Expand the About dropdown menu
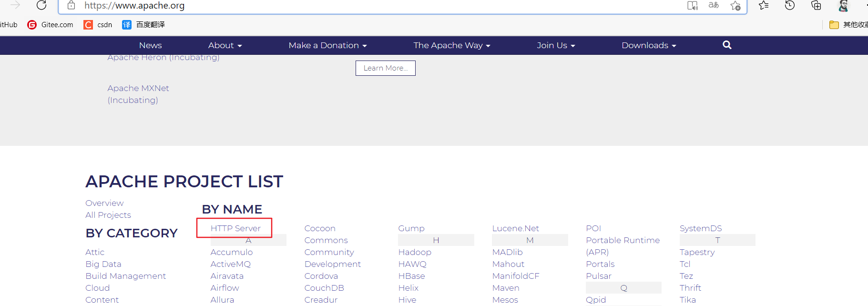The image size is (868, 306). point(225,45)
